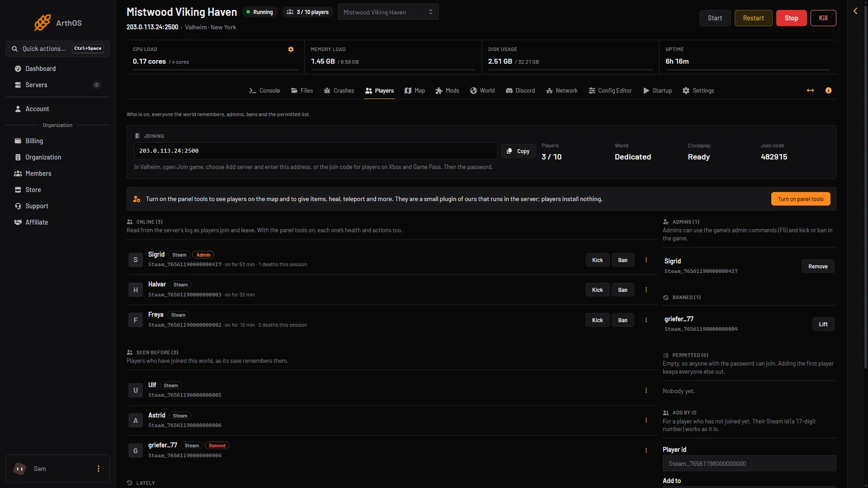Go to Billing in sidebar
The height and width of the screenshot is (488, 868).
[57, 141]
